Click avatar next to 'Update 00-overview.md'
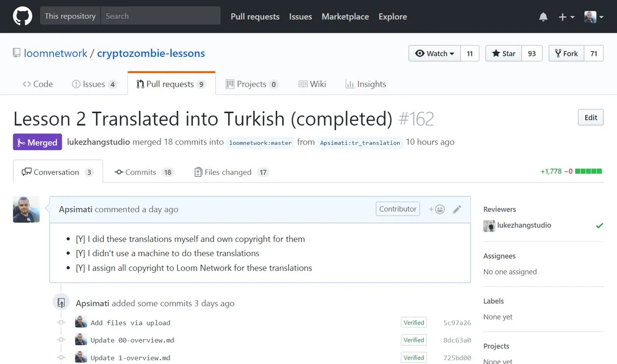Viewport: 617px width, 364px height. pyautogui.click(x=81, y=339)
